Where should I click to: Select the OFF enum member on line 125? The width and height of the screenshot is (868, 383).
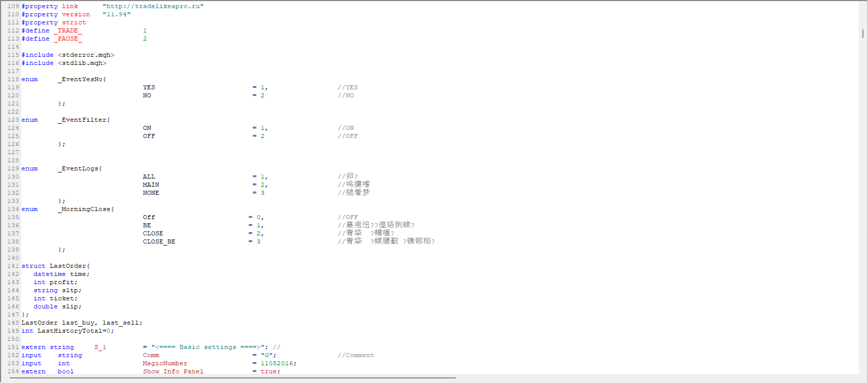pos(149,136)
